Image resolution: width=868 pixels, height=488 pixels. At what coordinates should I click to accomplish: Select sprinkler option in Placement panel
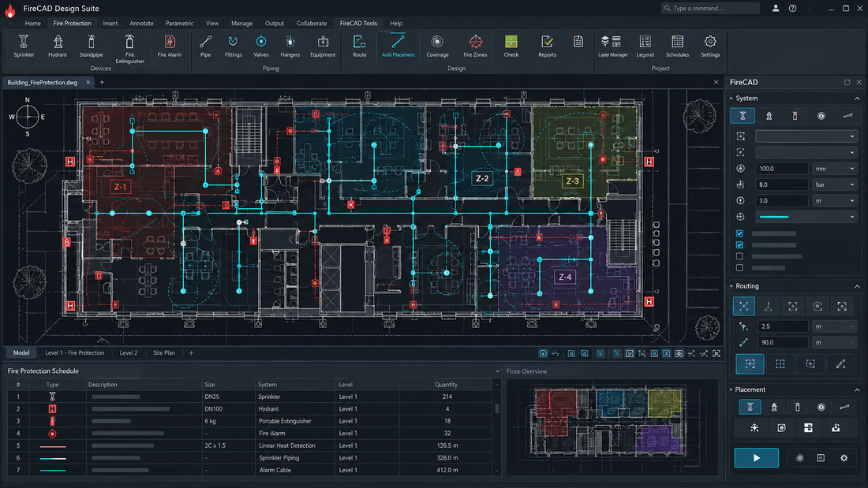pyautogui.click(x=750, y=407)
